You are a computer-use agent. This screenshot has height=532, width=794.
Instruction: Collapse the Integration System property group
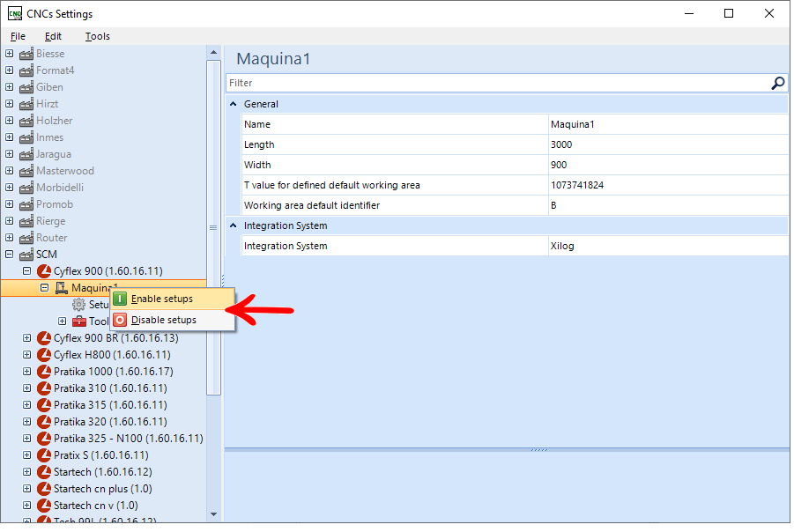[233, 225]
